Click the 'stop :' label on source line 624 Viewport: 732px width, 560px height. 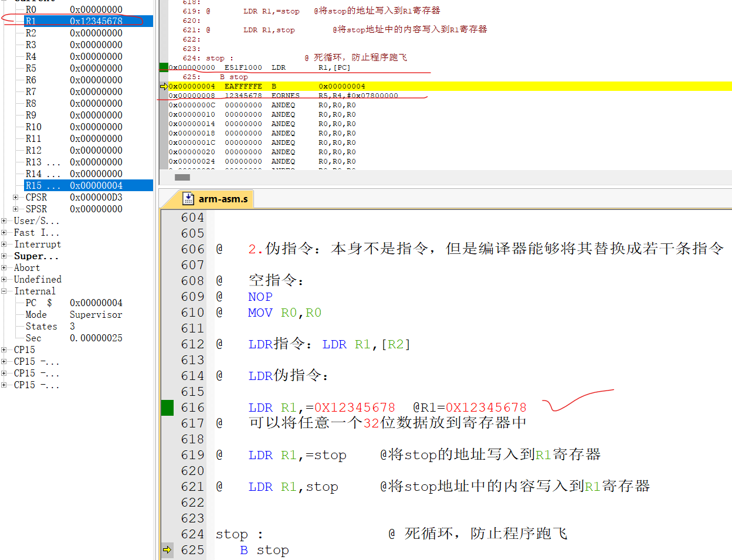click(239, 534)
